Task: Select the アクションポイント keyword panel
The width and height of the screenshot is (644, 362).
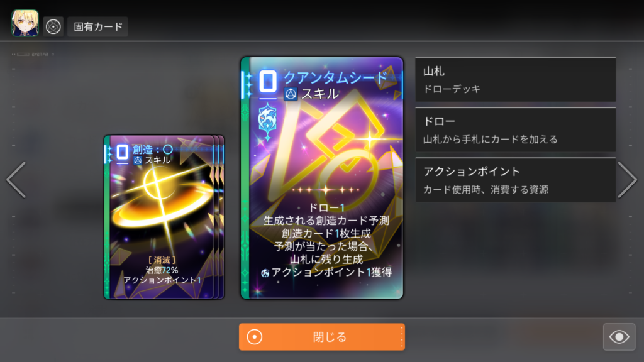Action: point(516,180)
